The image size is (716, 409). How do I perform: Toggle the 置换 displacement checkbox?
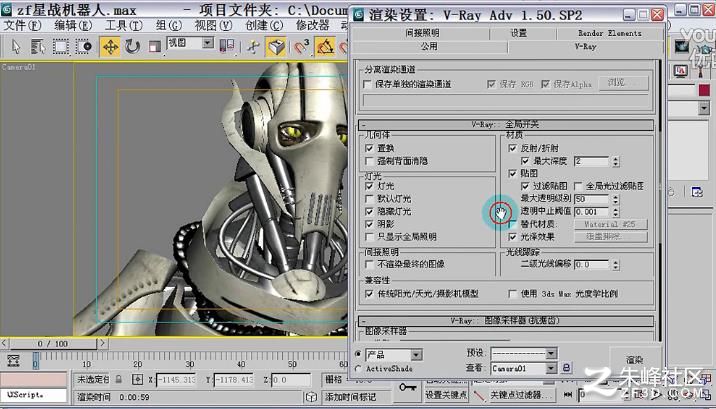[369, 148]
